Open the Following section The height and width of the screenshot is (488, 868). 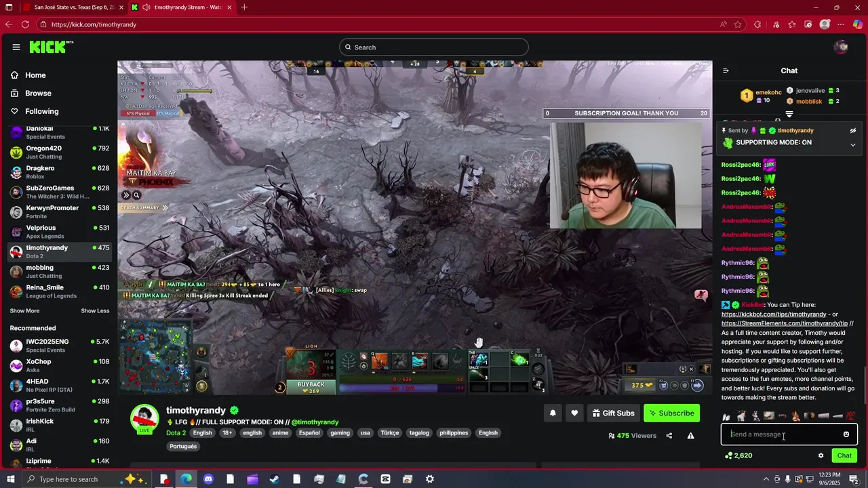coord(42,111)
